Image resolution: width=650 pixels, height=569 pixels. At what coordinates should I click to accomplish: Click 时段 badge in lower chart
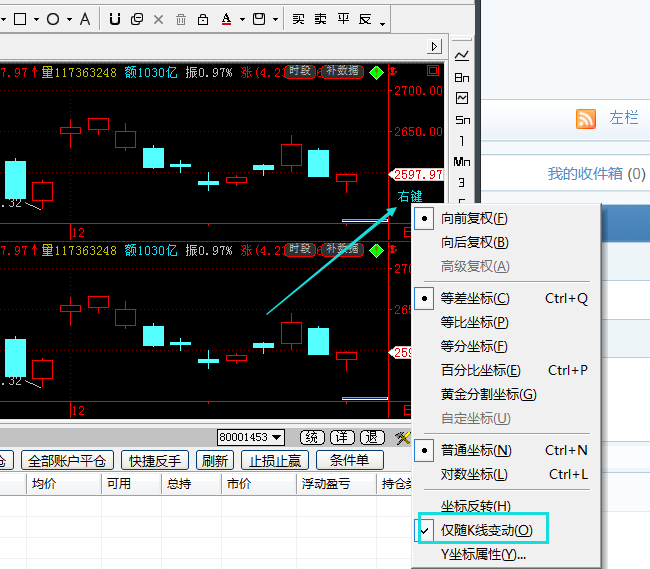(x=300, y=249)
